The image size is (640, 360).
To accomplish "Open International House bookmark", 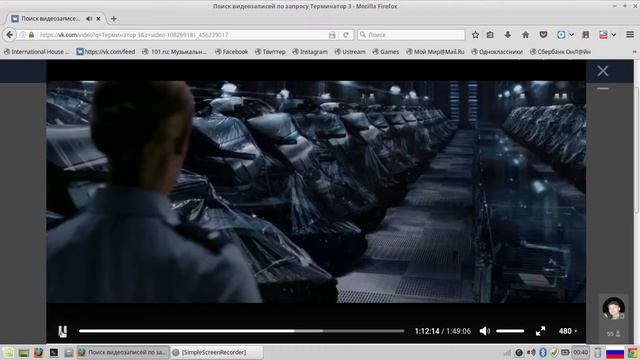I will click(x=37, y=52).
